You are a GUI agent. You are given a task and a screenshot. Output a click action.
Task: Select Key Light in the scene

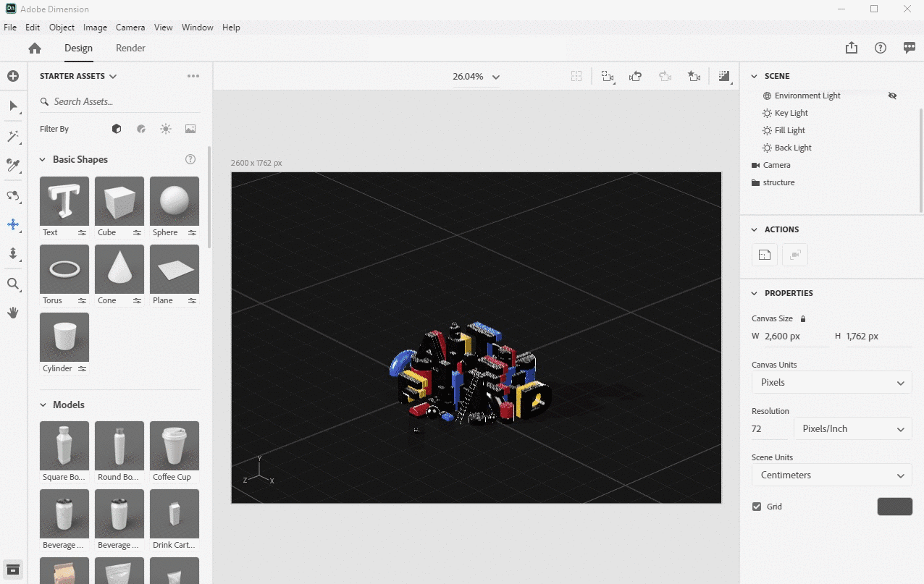coord(791,113)
